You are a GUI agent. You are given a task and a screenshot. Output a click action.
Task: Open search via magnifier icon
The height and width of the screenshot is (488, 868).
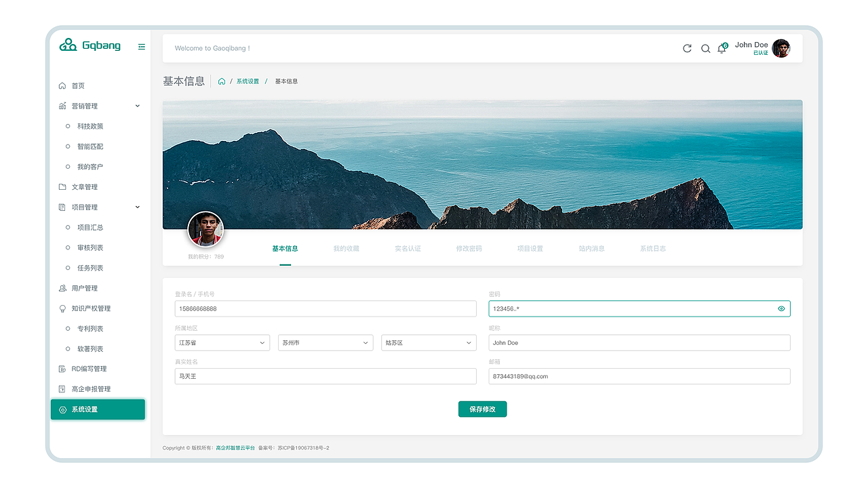click(705, 48)
